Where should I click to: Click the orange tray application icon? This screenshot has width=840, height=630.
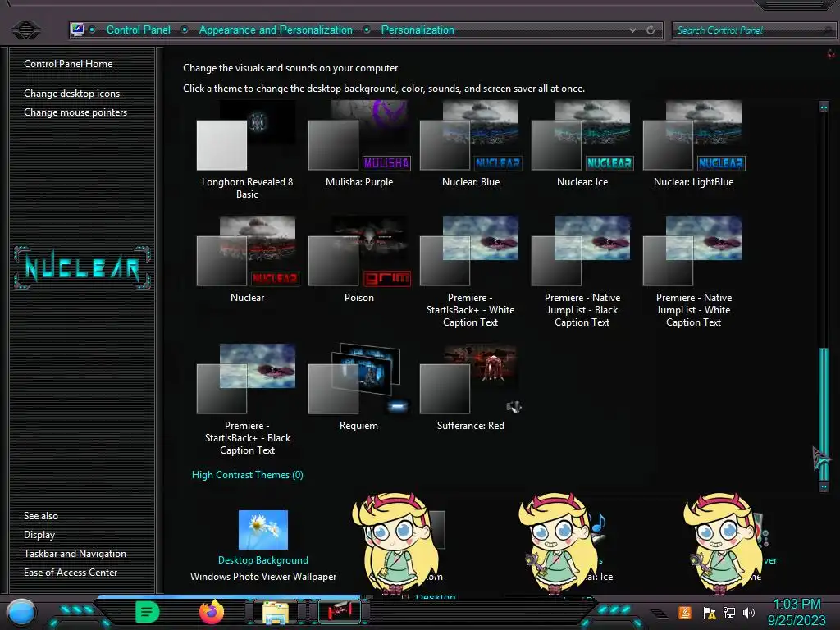tap(684, 612)
